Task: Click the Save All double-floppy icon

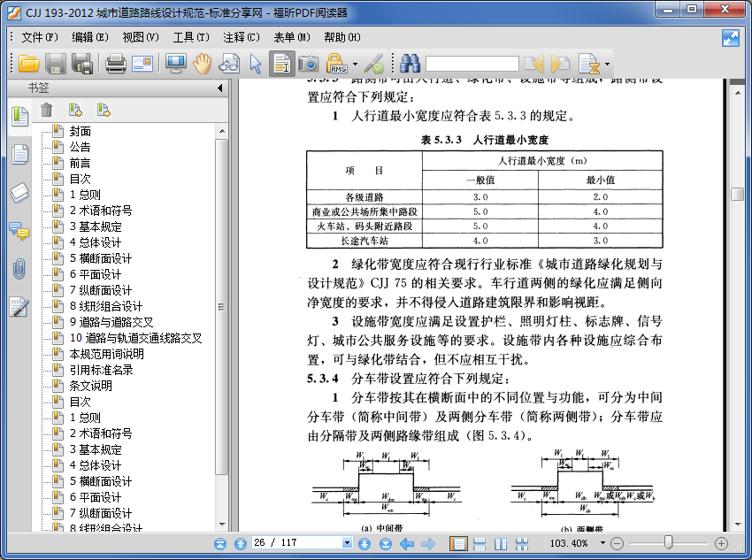Action: click(x=82, y=64)
